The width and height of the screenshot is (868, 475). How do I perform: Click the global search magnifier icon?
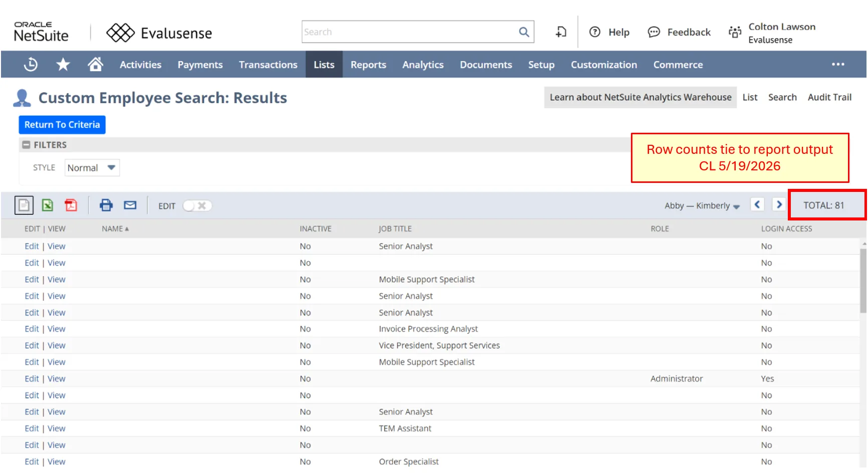tap(524, 32)
